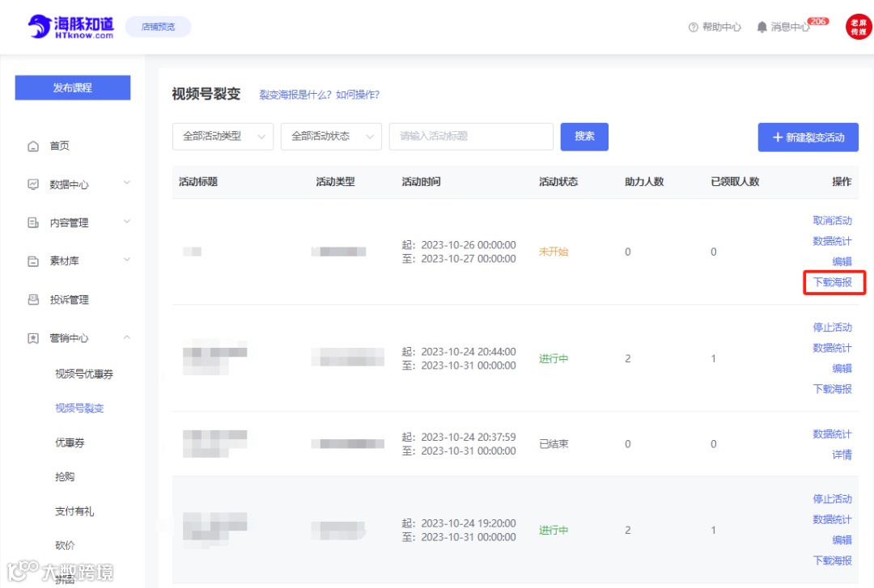Click the 消息中心 text link
Image resolution: width=874 pixels, height=588 pixels.
click(790, 27)
